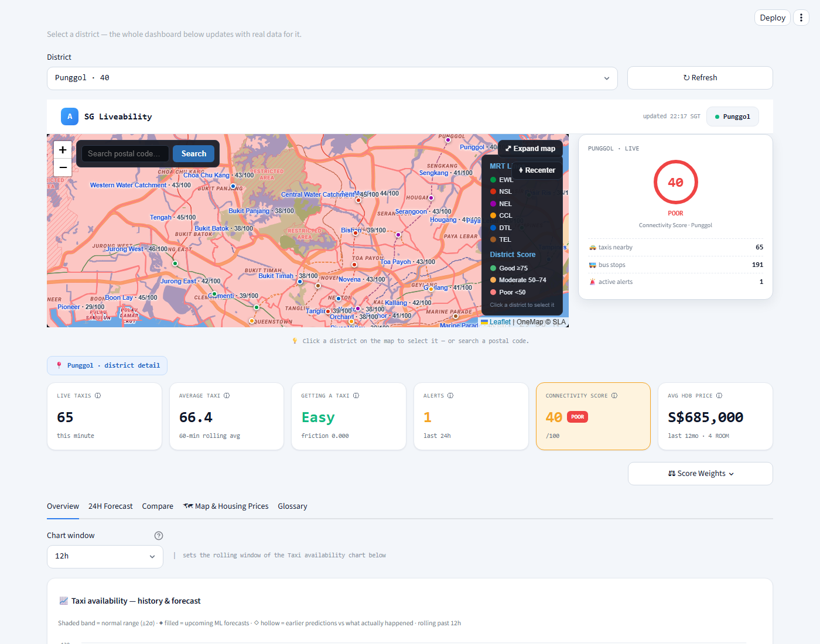820x644 pixels.
Task: Open the Leaflet attribution link
Action: pos(500,322)
